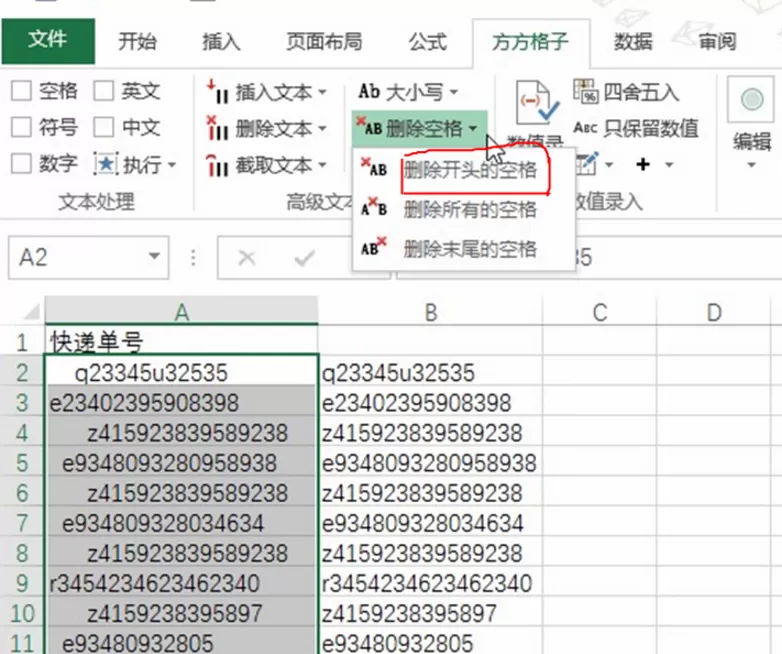782x654 pixels.
Task: Click the 删除文本 icon
Action: pyautogui.click(x=217, y=128)
